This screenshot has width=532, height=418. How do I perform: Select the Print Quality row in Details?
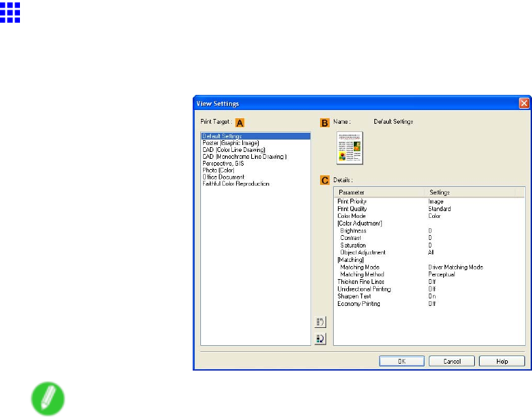point(354,208)
